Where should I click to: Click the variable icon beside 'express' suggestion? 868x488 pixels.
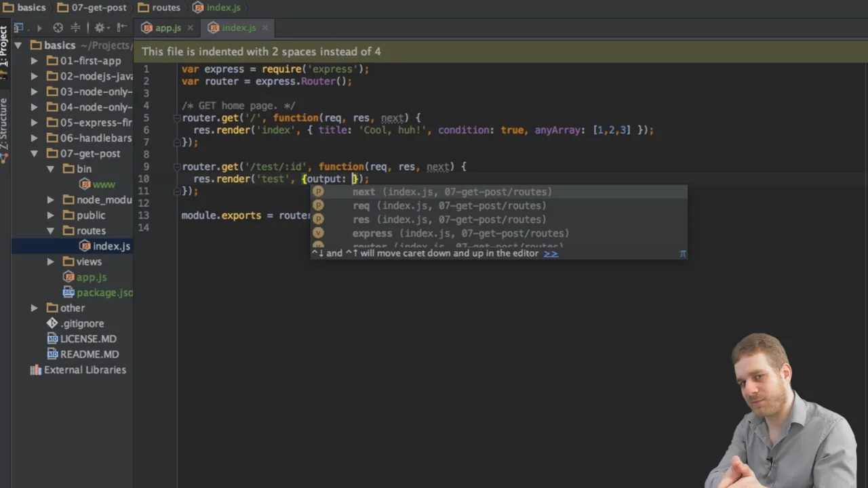click(x=318, y=233)
